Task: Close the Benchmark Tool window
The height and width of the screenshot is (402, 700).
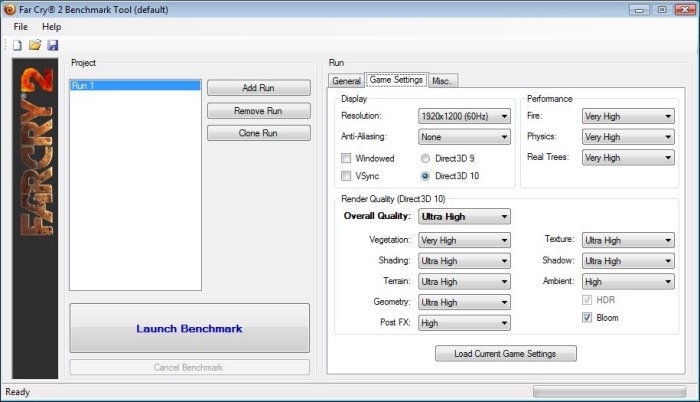Action: (685, 9)
